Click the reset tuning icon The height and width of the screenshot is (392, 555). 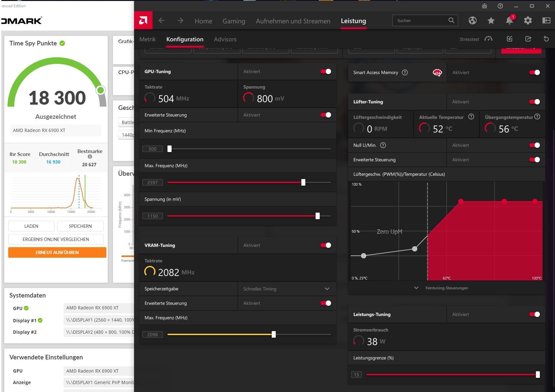(x=546, y=39)
